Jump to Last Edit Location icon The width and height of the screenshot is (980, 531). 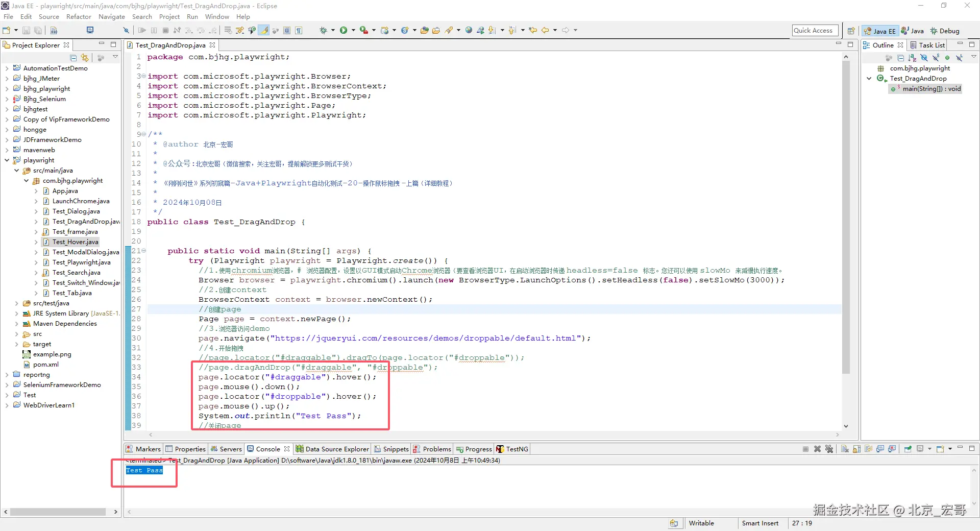point(533,30)
